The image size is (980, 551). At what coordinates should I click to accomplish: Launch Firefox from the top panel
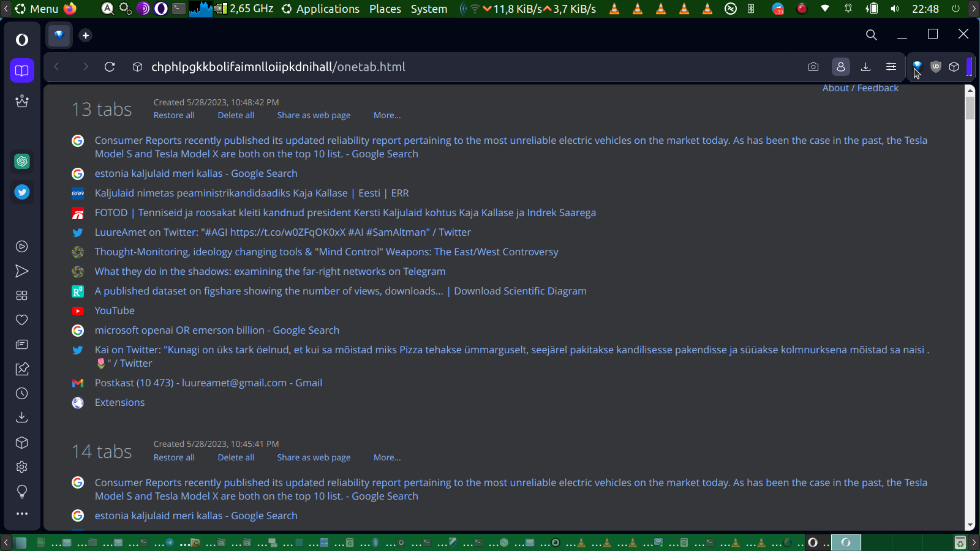pyautogui.click(x=70, y=9)
